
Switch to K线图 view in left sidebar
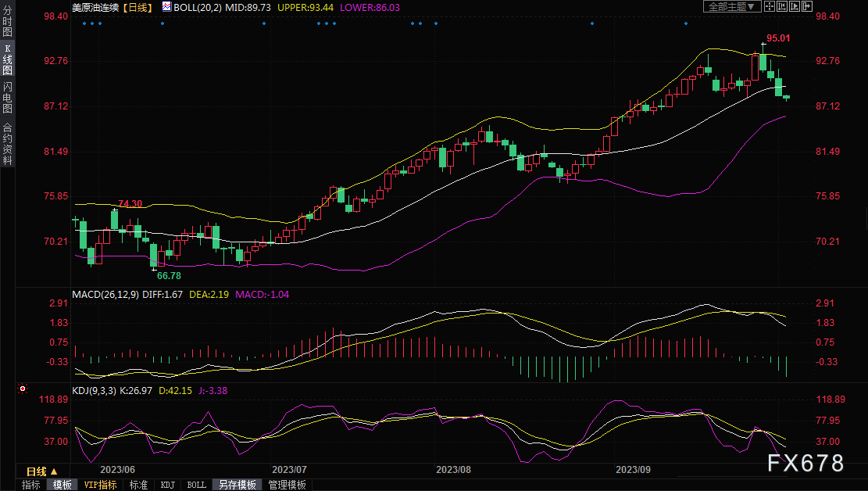[x=7, y=59]
